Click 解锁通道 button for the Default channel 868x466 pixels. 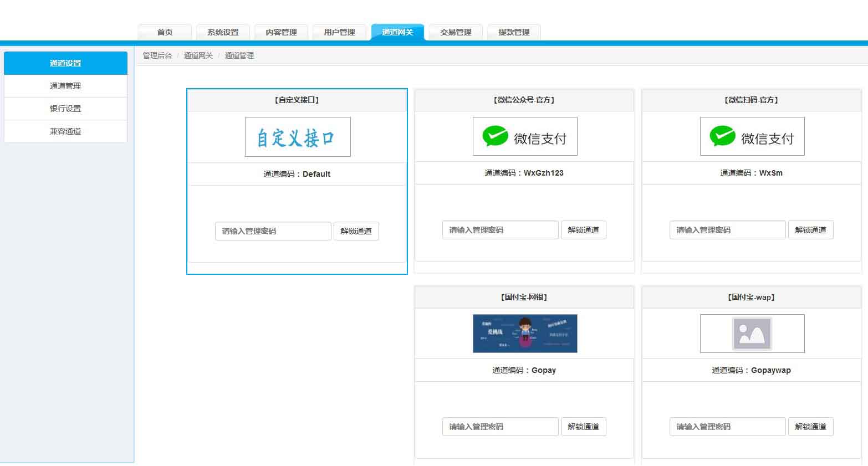point(356,231)
